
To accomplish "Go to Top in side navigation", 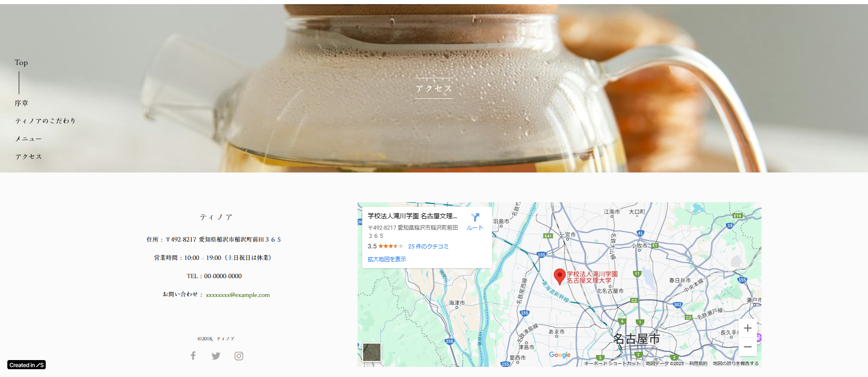I will [x=21, y=63].
